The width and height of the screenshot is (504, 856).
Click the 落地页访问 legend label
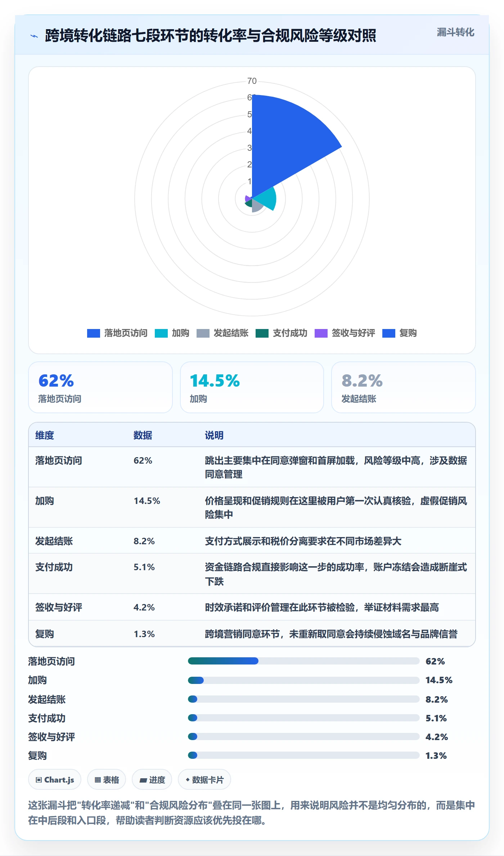126,333
